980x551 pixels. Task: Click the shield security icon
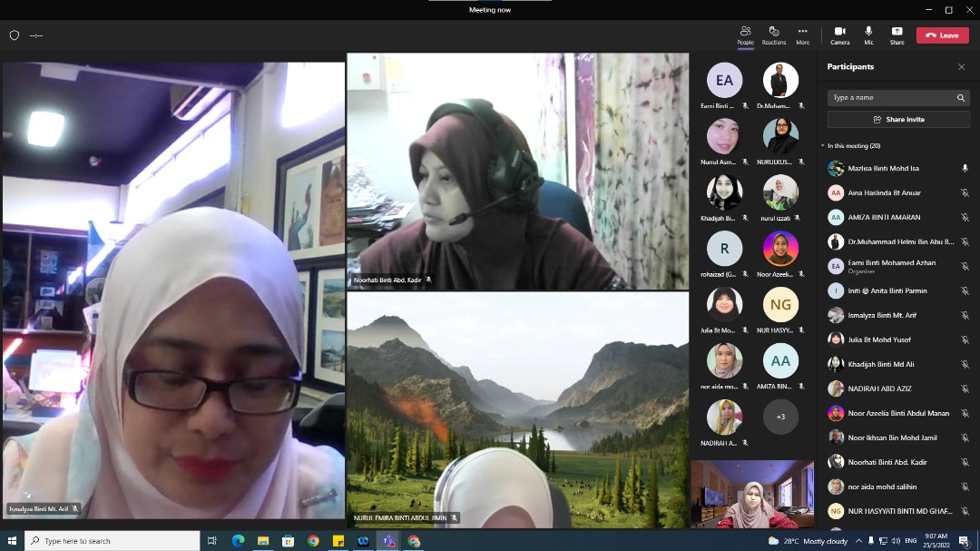coord(15,35)
